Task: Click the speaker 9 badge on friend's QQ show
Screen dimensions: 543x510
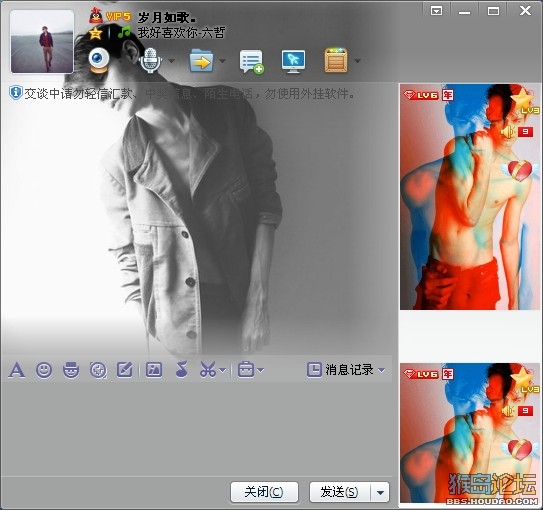Action: click(x=517, y=132)
